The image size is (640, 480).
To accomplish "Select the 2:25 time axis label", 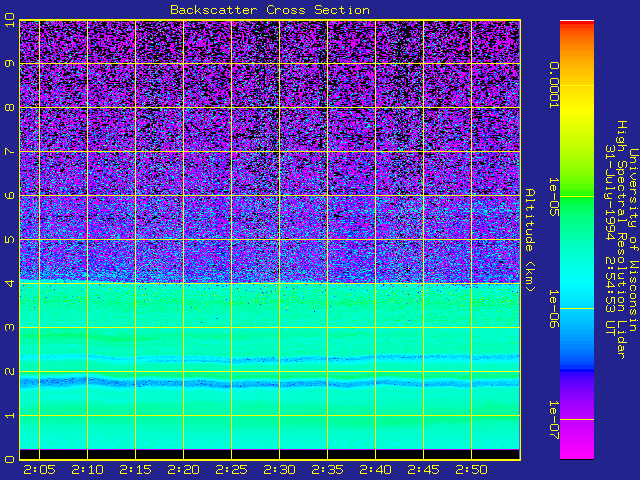I will tap(231, 470).
